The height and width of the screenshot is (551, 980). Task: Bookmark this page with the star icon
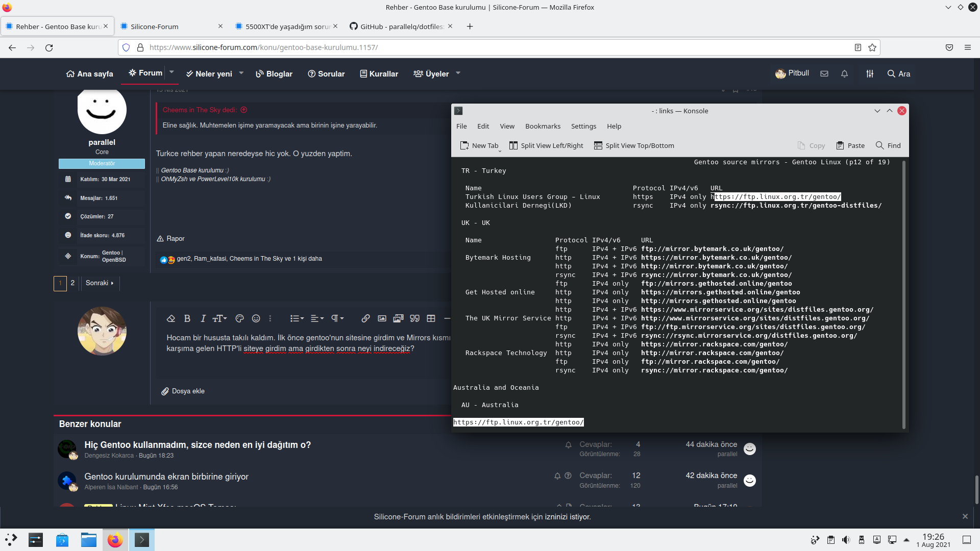[872, 47]
